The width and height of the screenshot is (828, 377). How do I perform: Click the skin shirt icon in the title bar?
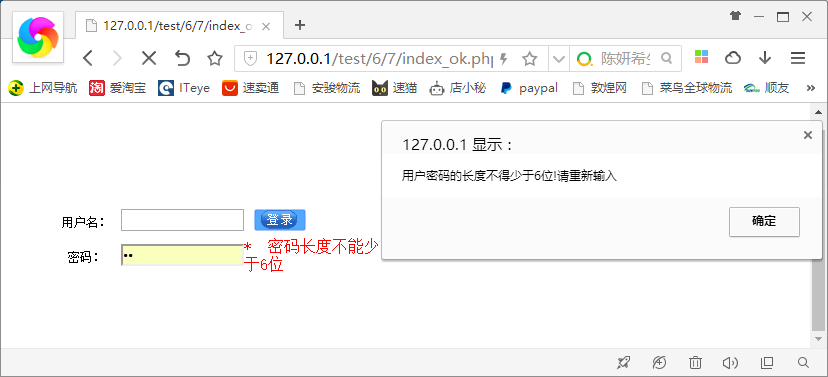(x=736, y=16)
